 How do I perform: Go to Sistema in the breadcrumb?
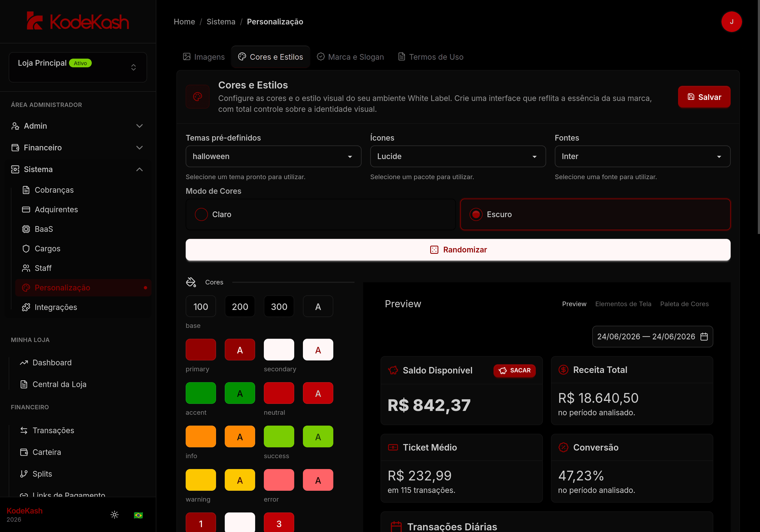pos(221,22)
